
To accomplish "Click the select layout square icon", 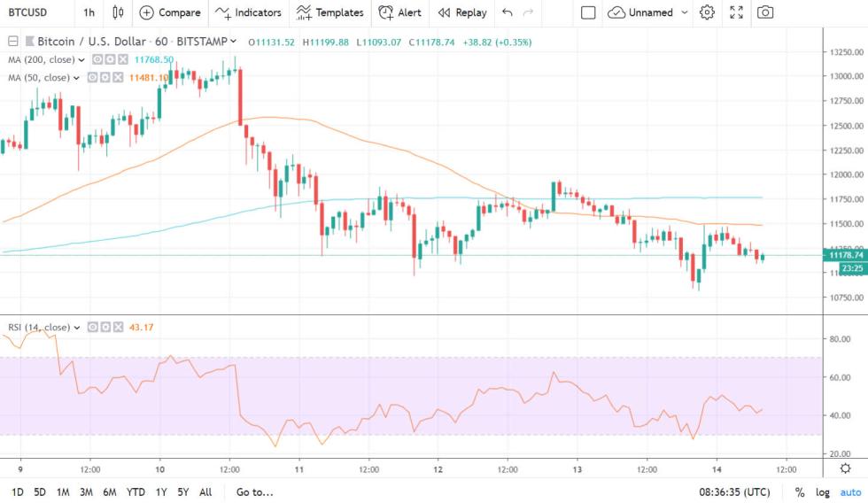I will (x=588, y=12).
